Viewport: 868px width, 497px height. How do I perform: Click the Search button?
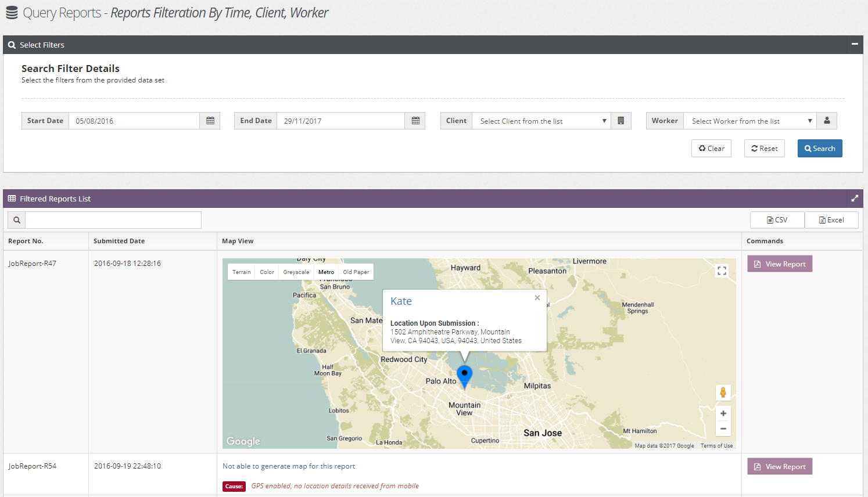820,148
